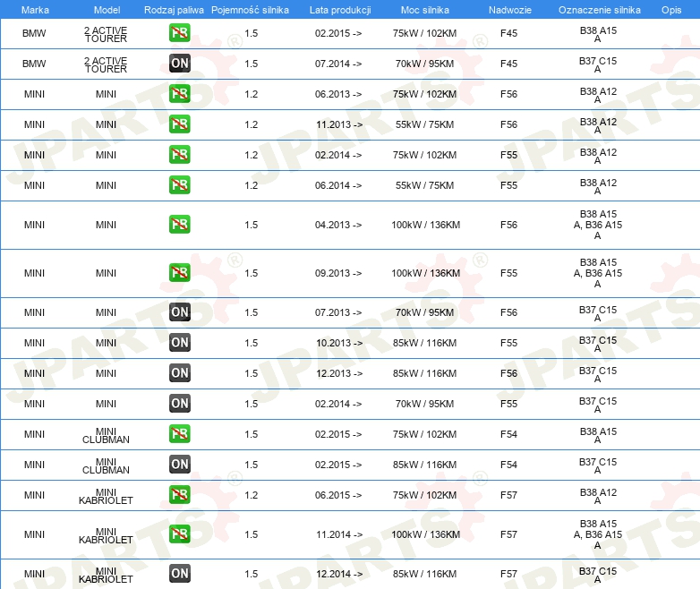Click the Nadwozie column header
700x589 pixels.
510,10
